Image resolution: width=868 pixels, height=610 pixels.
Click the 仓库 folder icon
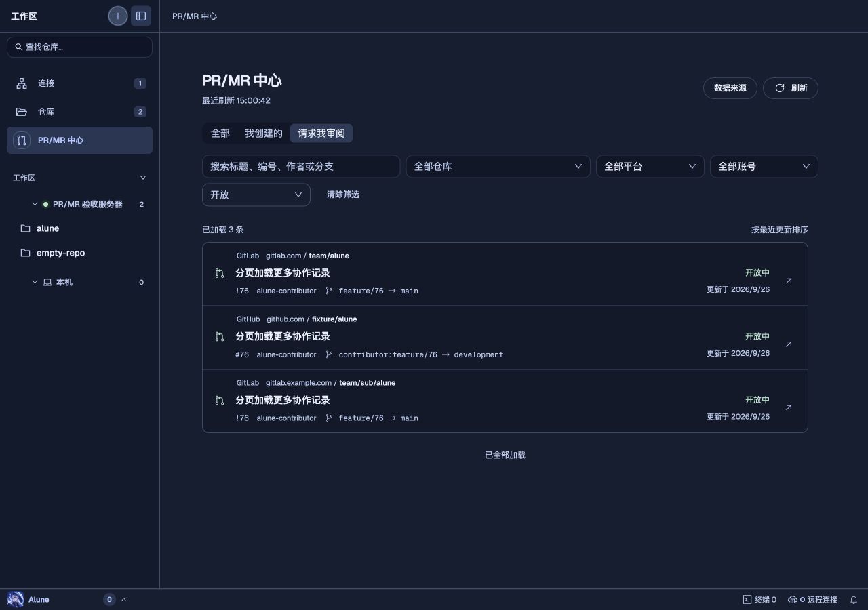[22, 112]
